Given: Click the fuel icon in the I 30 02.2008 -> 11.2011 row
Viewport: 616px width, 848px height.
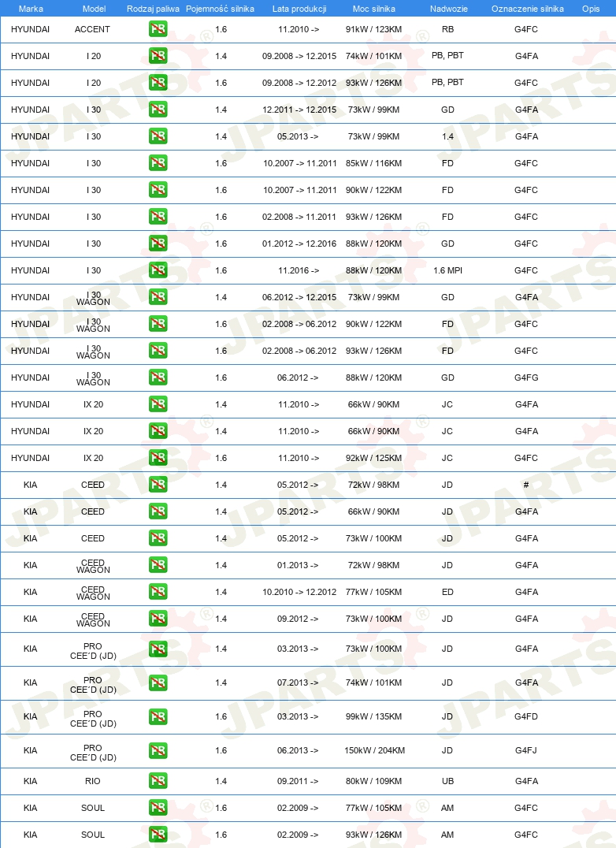Looking at the screenshot, I should (x=158, y=216).
